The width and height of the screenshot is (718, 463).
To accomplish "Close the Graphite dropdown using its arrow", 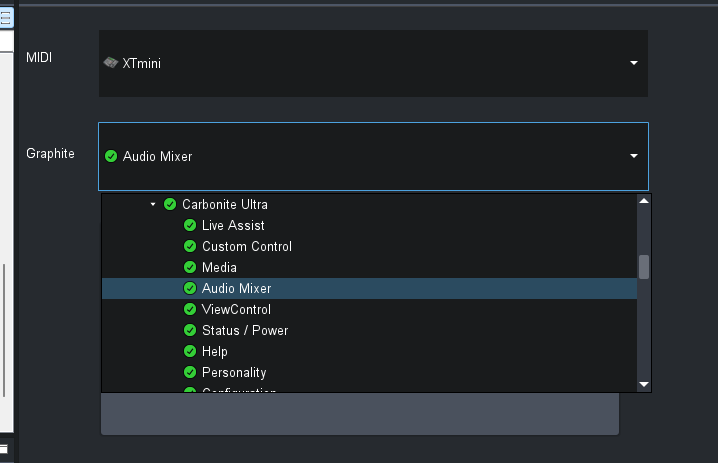I will (x=634, y=156).
